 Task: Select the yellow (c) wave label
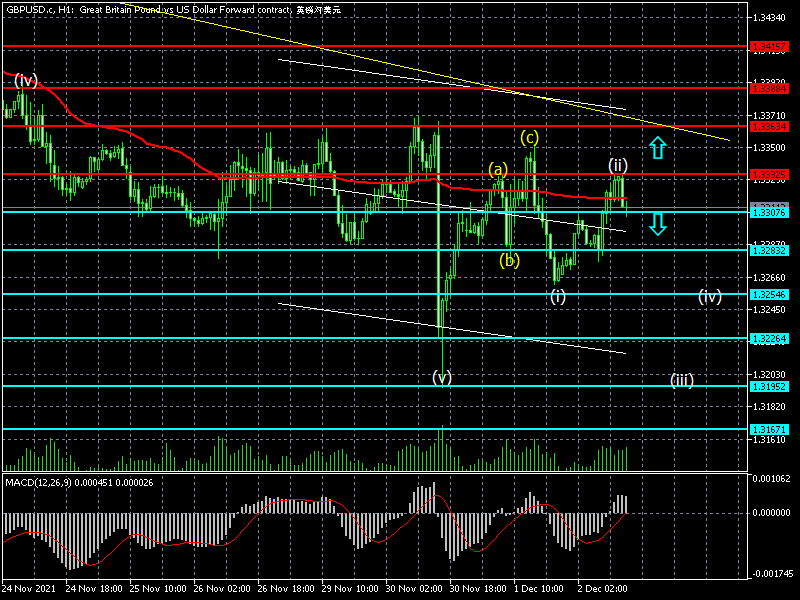click(530, 137)
